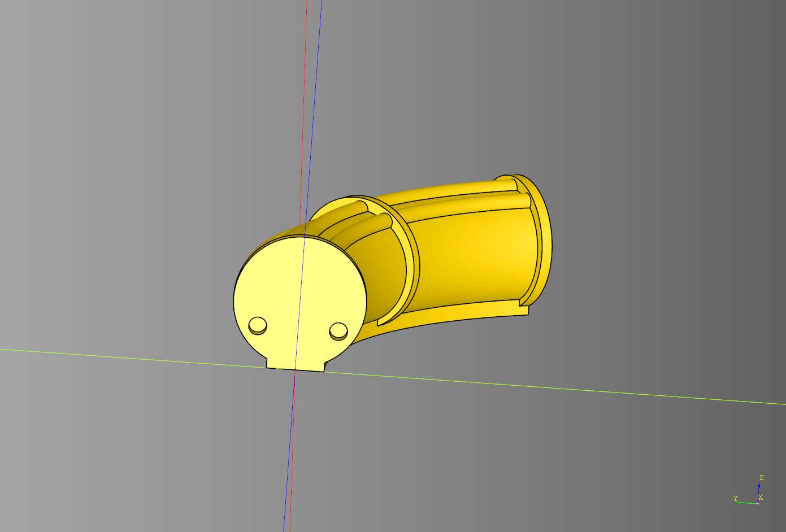Click the green Y arrow of the triad
Image resolution: width=786 pixels, height=532 pixels.
point(747,502)
